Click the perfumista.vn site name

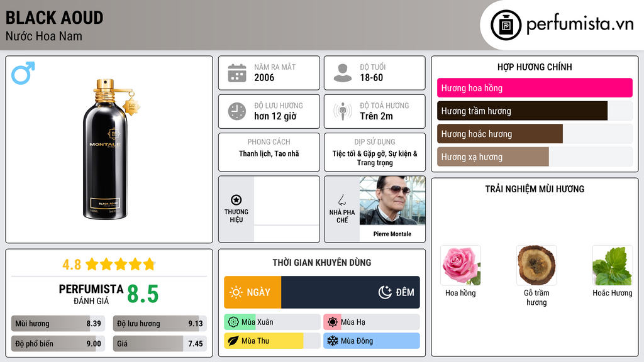click(580, 25)
